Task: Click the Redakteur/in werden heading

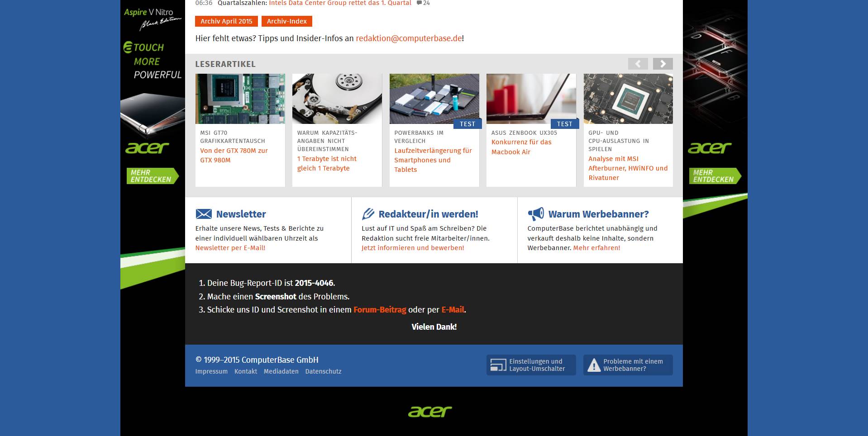Action: coord(428,214)
